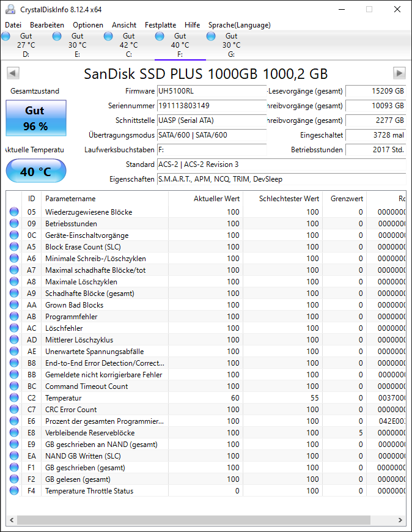Viewport: 412px width, 532px height.
Task: Go to next disk with right arrow
Action: click(399, 73)
